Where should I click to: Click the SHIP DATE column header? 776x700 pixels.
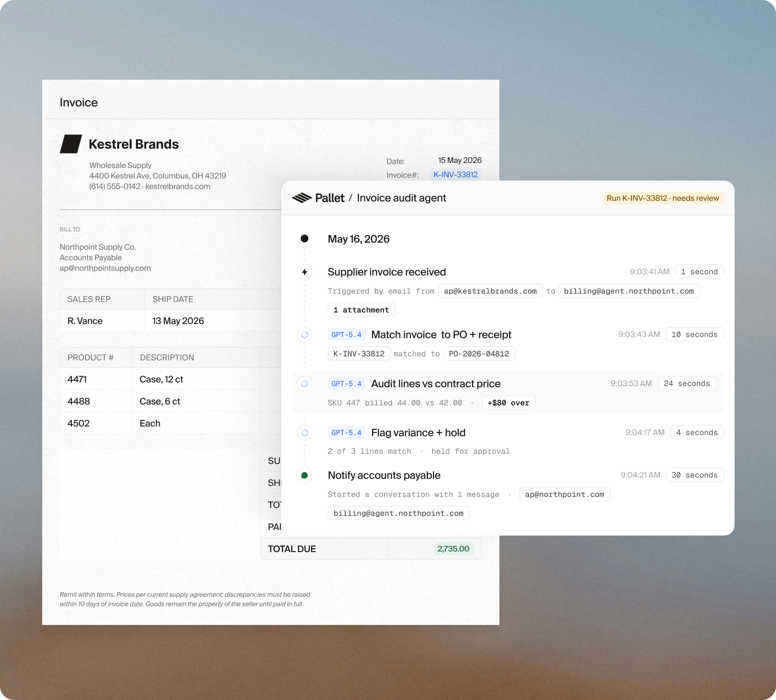(x=173, y=299)
